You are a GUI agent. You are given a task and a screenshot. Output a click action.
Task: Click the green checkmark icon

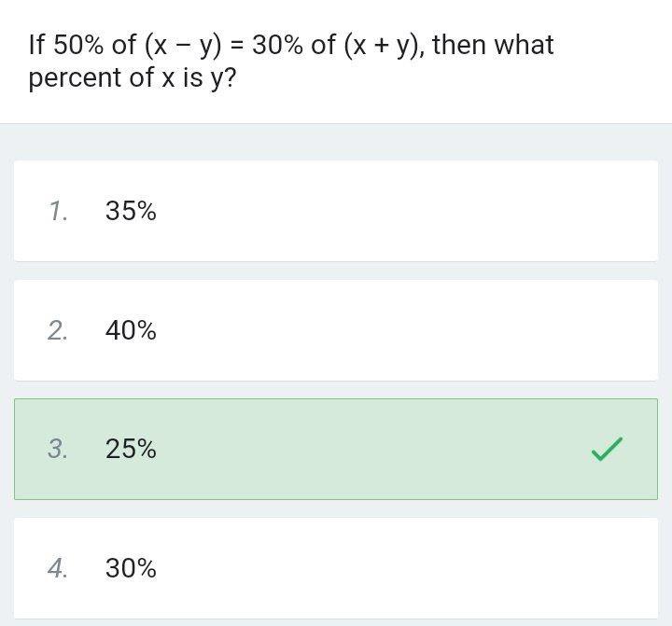607,450
